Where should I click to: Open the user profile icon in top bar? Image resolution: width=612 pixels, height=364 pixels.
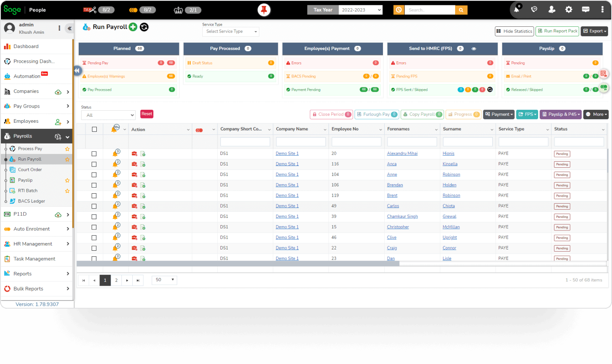pyautogui.click(x=551, y=9)
